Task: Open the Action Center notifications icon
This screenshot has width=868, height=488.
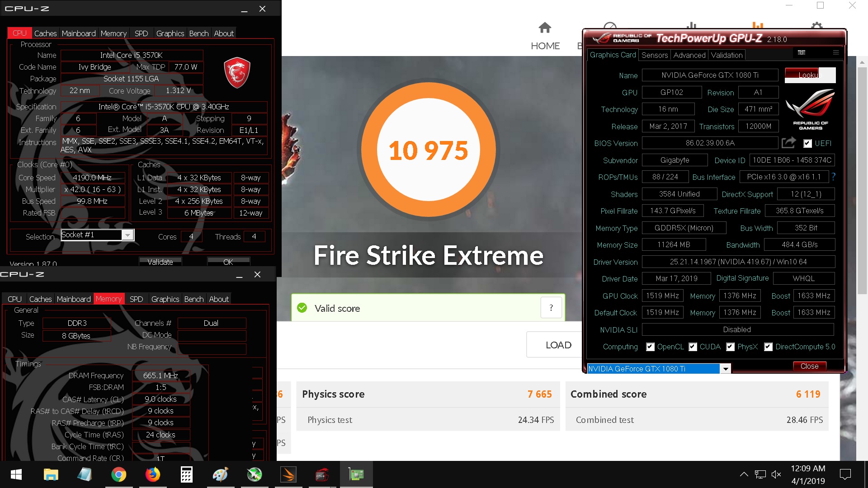Action: pos(845,474)
